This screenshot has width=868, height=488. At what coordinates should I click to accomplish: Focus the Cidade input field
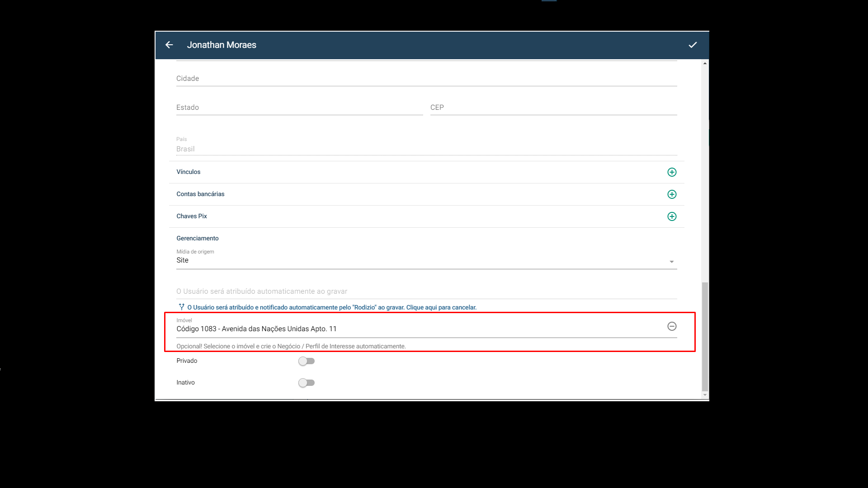pyautogui.click(x=426, y=78)
